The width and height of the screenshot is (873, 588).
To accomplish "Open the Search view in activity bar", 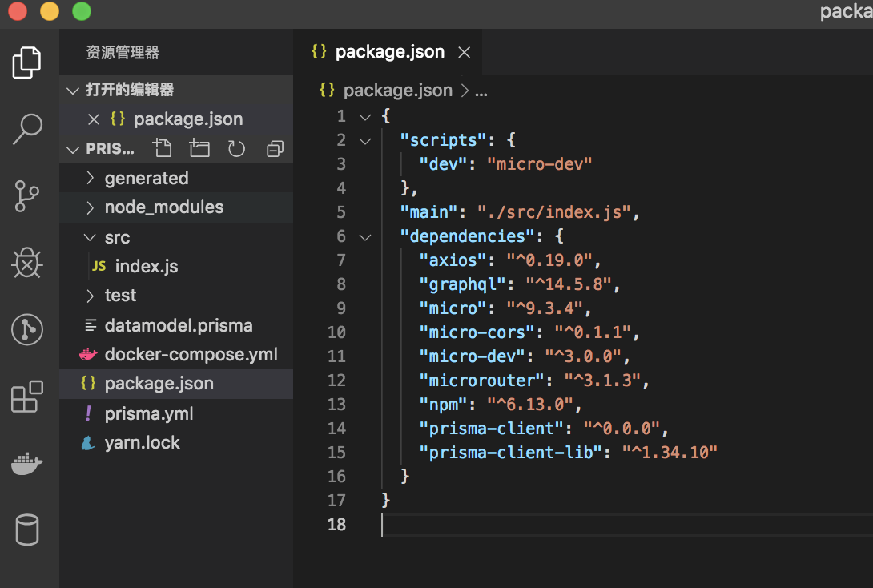I will coord(27,128).
